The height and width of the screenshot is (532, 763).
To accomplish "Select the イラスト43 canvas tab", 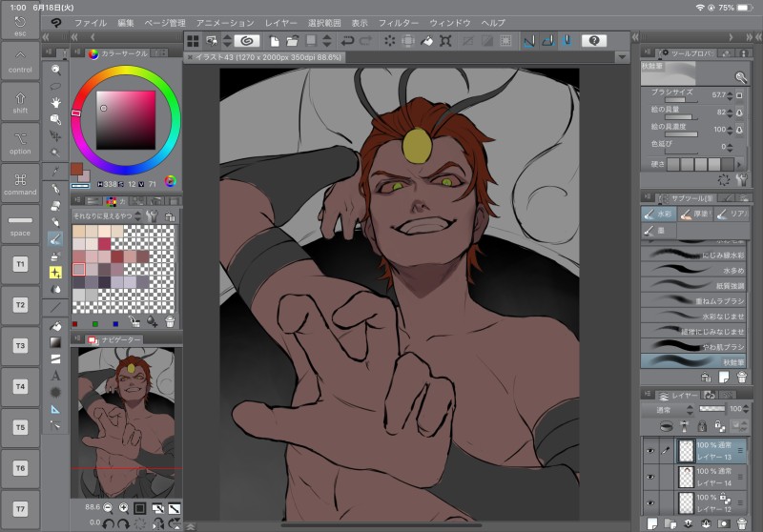I will pos(269,57).
